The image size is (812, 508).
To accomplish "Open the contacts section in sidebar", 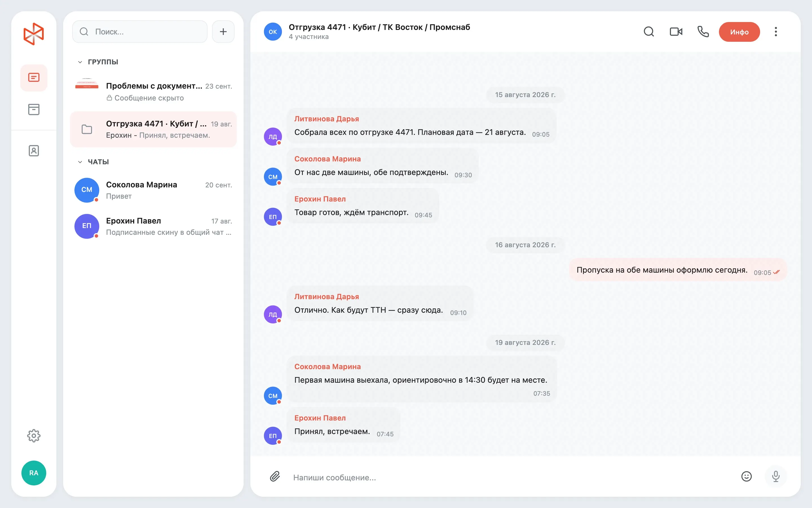I will pyautogui.click(x=34, y=150).
